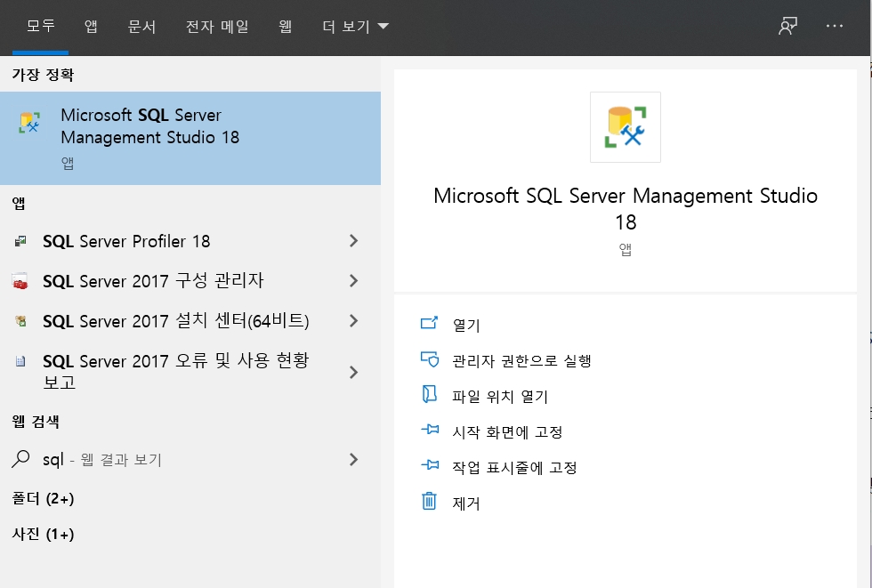Switch to the 전자 메일 tab

pos(217,26)
